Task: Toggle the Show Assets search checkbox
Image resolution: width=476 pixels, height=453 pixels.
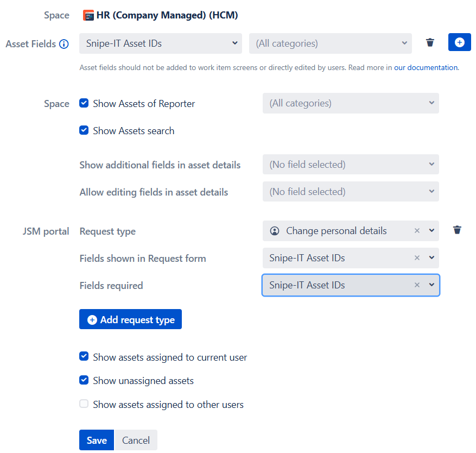Action: 84,130
